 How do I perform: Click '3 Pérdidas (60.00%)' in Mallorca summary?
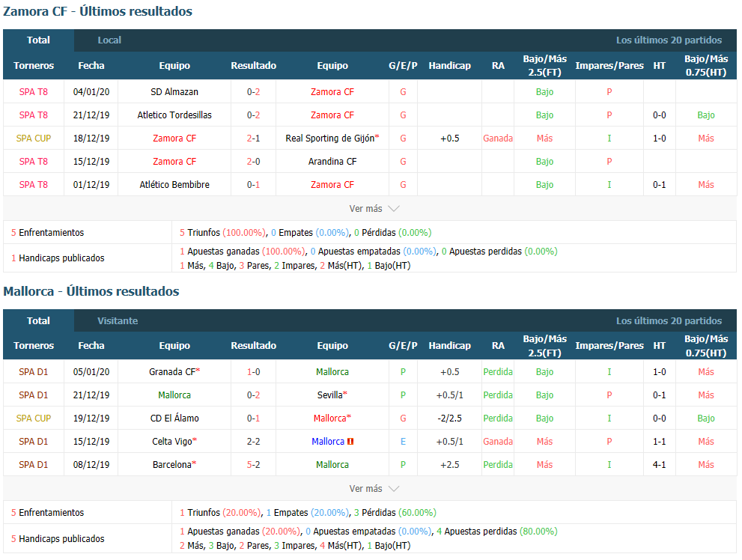tap(395, 513)
